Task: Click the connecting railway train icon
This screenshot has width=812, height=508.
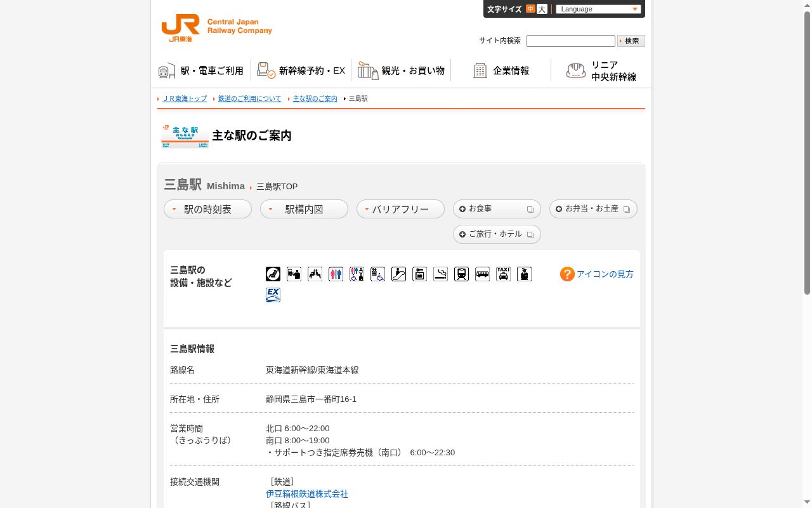Action: (461, 274)
